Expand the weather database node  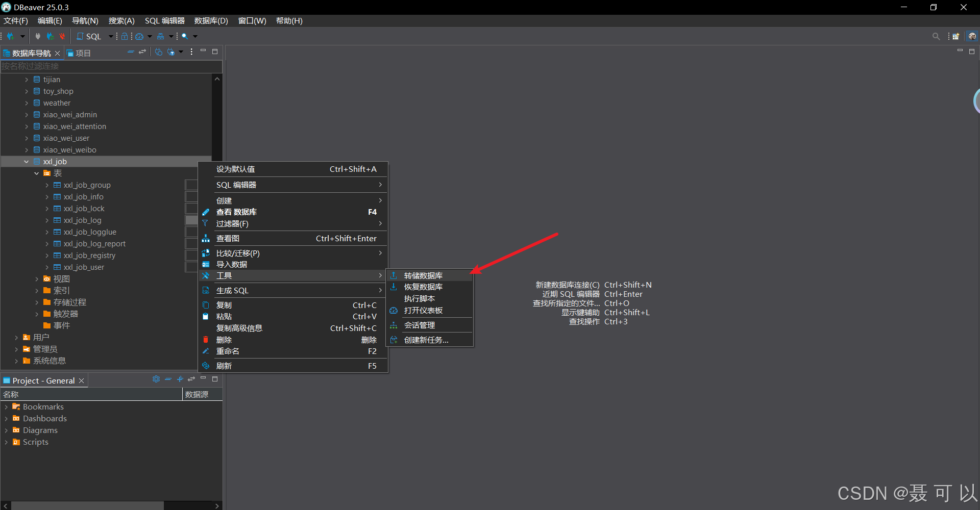click(27, 103)
